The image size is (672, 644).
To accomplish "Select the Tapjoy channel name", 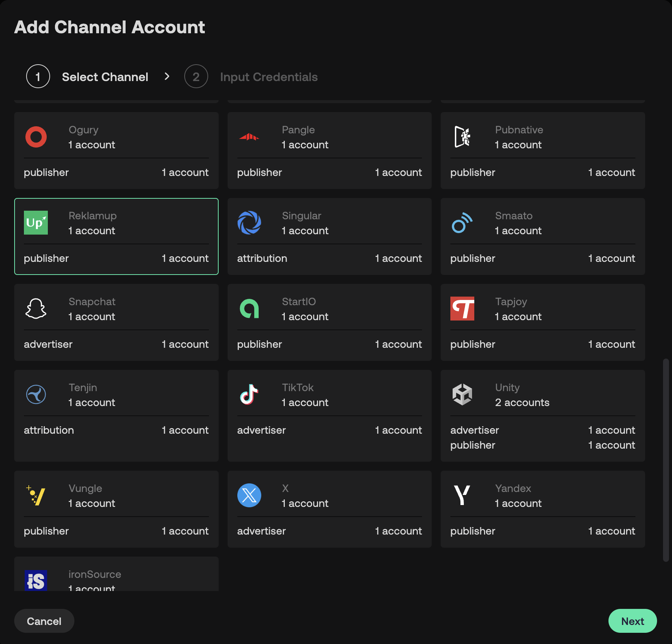I will pyautogui.click(x=511, y=302).
